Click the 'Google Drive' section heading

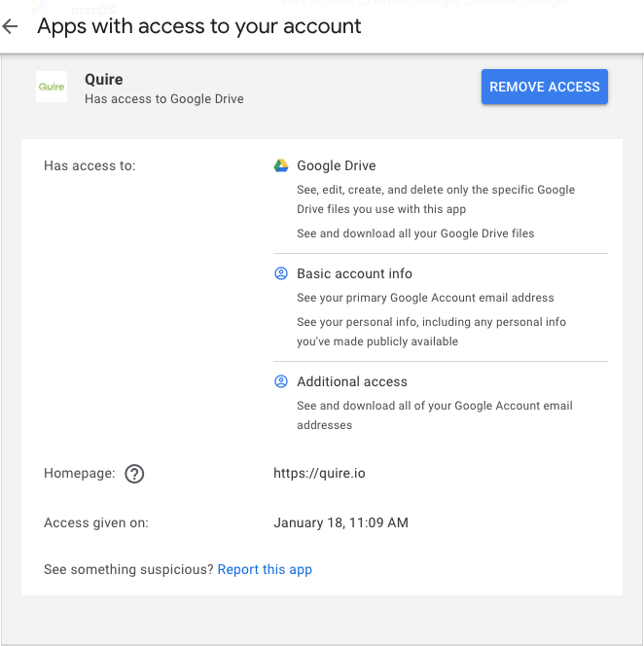click(337, 165)
